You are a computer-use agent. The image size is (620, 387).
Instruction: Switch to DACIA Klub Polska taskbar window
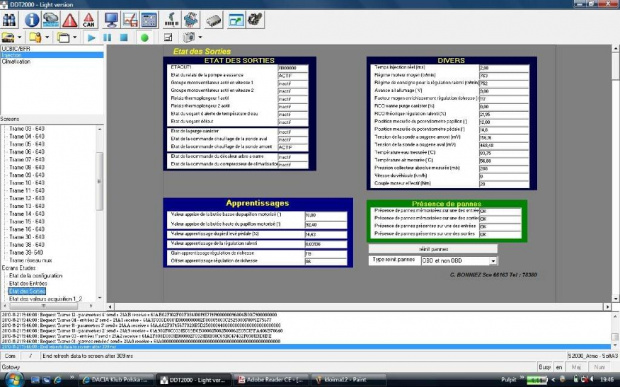pos(116,380)
